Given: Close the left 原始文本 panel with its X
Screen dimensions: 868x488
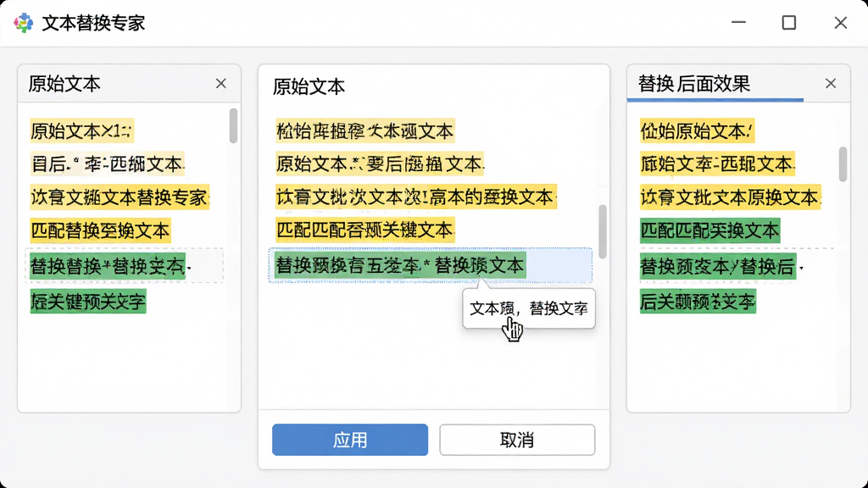Looking at the screenshot, I should click(x=221, y=84).
